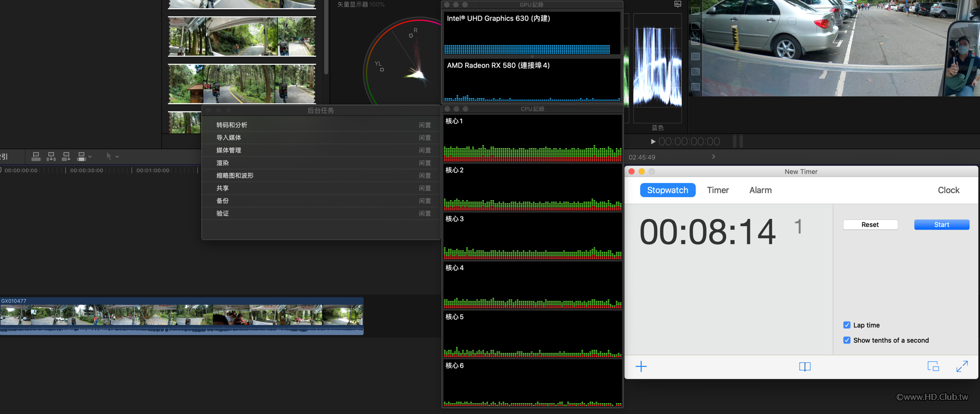The height and width of the screenshot is (414, 980).
Task: Select the 渲染 background task row
Action: click(x=321, y=163)
